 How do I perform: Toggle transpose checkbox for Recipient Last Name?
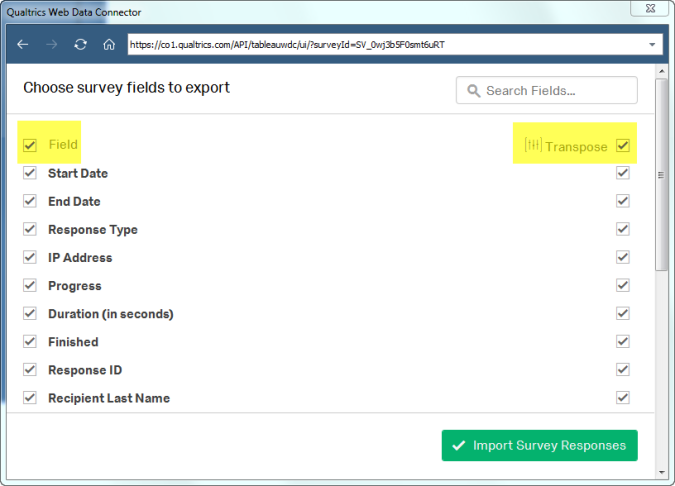(623, 398)
